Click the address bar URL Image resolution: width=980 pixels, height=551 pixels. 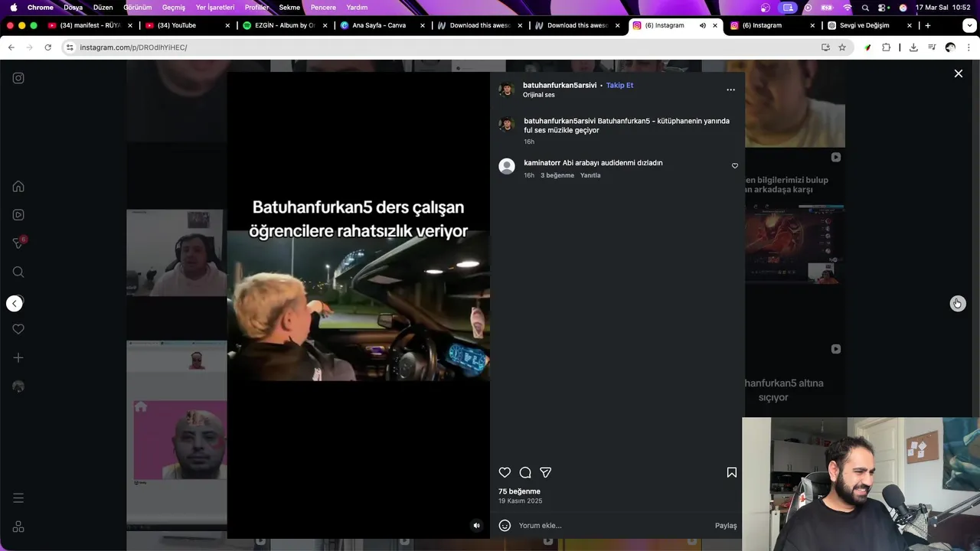(x=133, y=47)
